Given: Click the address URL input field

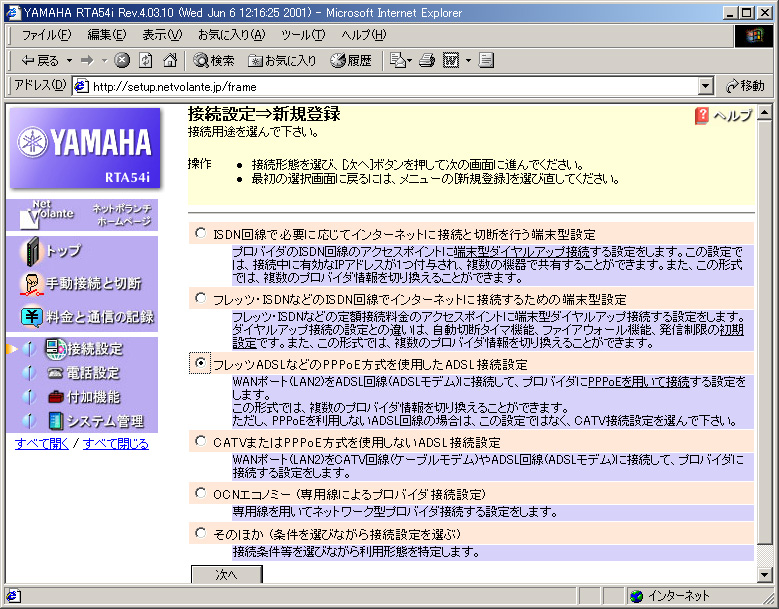Looking at the screenshot, I should click(390, 86).
